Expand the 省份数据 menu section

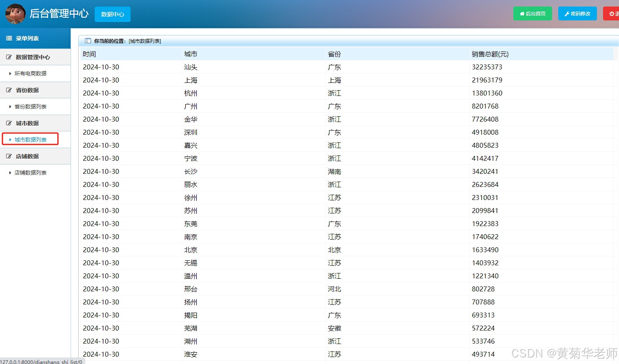[x=35, y=90]
